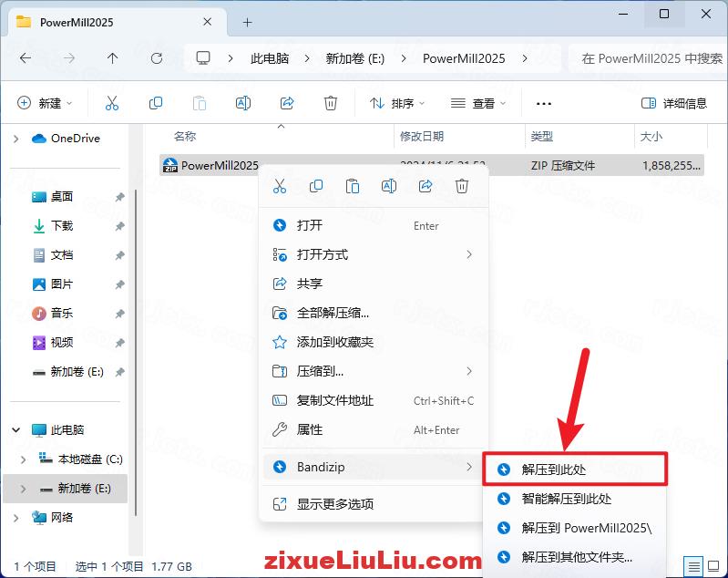Close the PowerMill2025 tab

coord(208,22)
